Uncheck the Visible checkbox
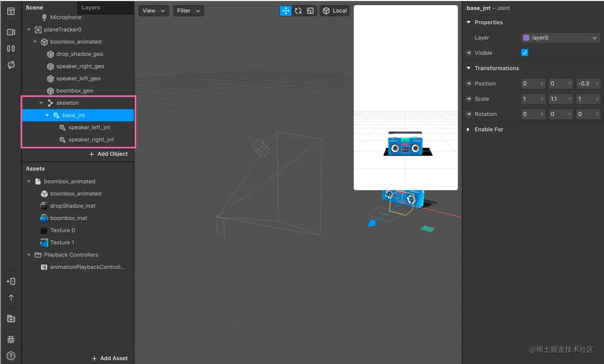Viewport: 604px width, 364px height. [525, 53]
